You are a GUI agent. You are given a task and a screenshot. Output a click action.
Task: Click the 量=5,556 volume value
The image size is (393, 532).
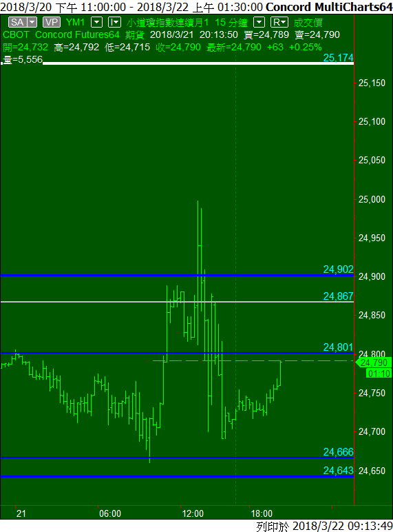coord(23,60)
